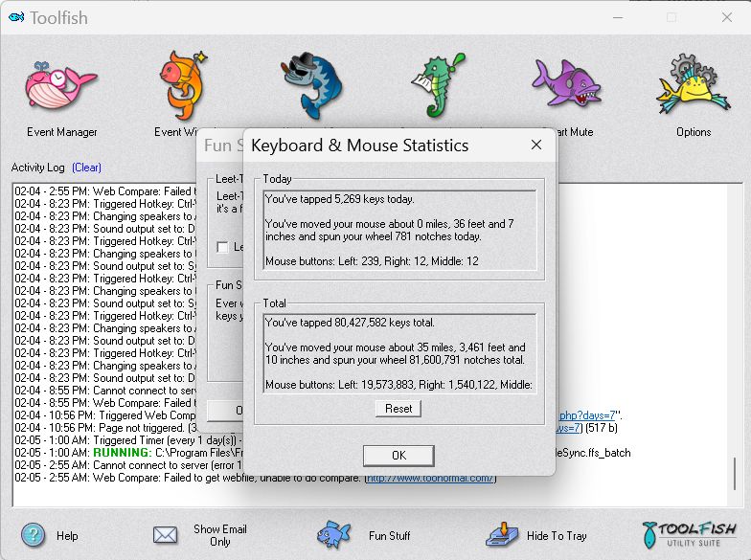Open Options yellow fish with gears

[x=694, y=83]
